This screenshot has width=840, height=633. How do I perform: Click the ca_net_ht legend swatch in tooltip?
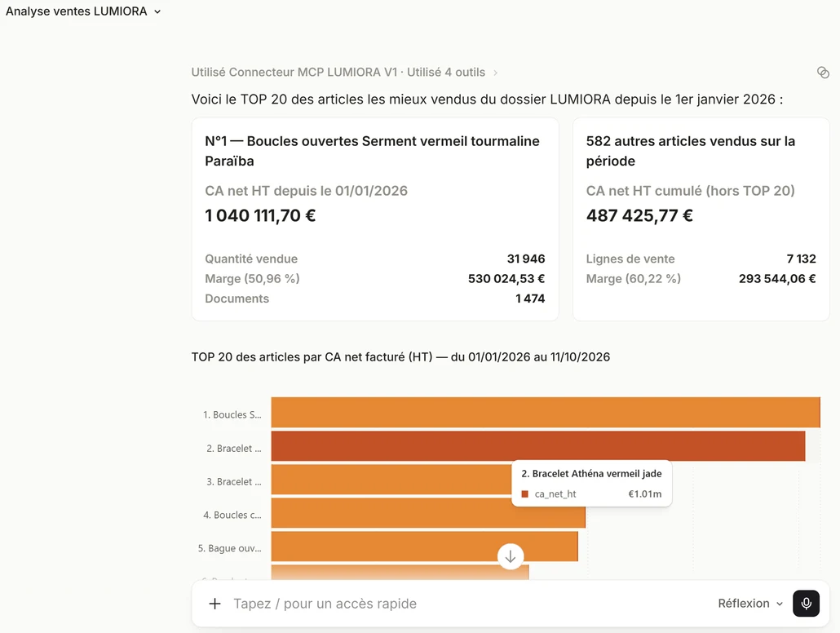[x=525, y=494]
